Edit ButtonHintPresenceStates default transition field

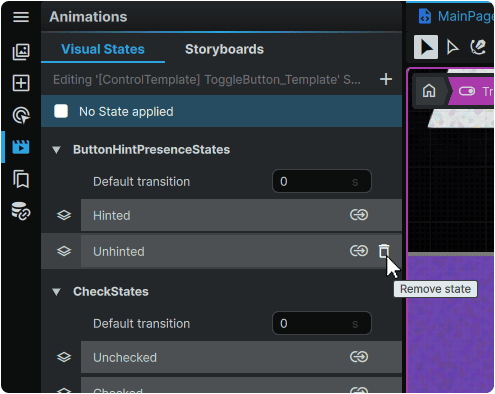coord(322,181)
